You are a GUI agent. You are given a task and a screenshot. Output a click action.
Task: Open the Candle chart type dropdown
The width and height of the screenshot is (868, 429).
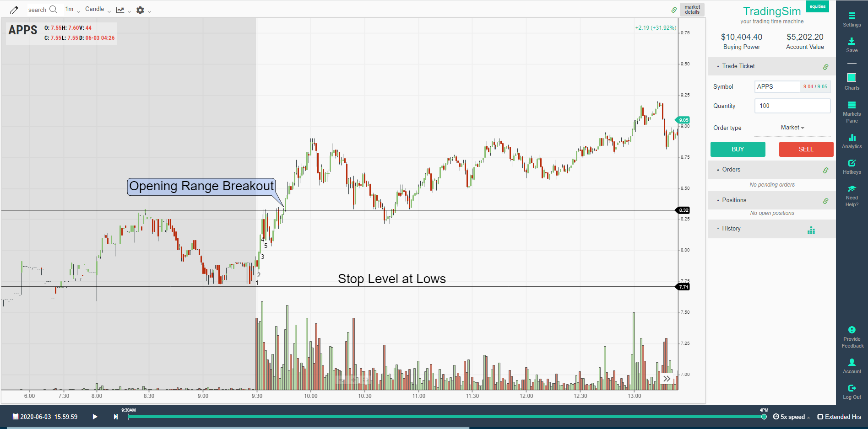[98, 9]
